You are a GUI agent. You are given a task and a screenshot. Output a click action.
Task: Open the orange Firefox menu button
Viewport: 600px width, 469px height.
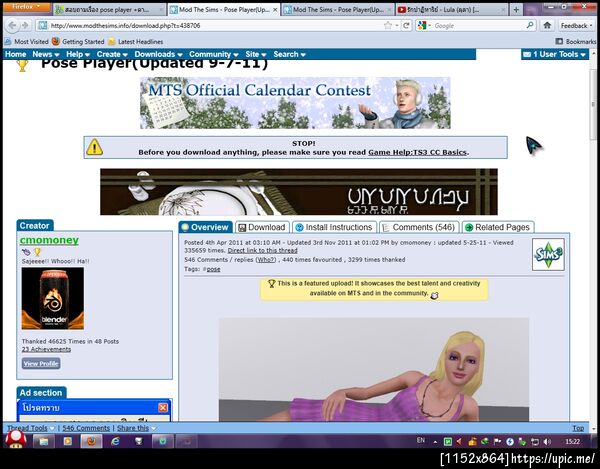tap(27, 7)
